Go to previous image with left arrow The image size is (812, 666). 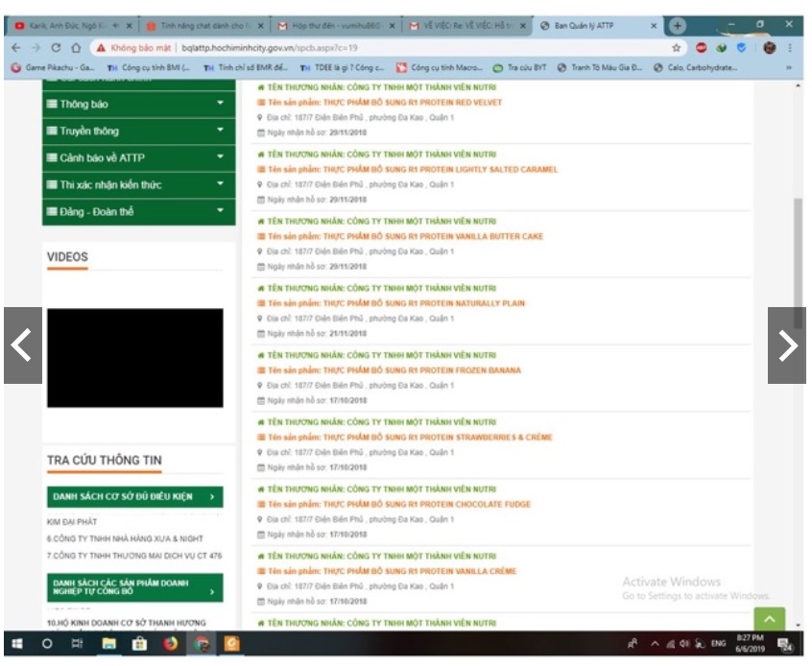[x=22, y=345]
